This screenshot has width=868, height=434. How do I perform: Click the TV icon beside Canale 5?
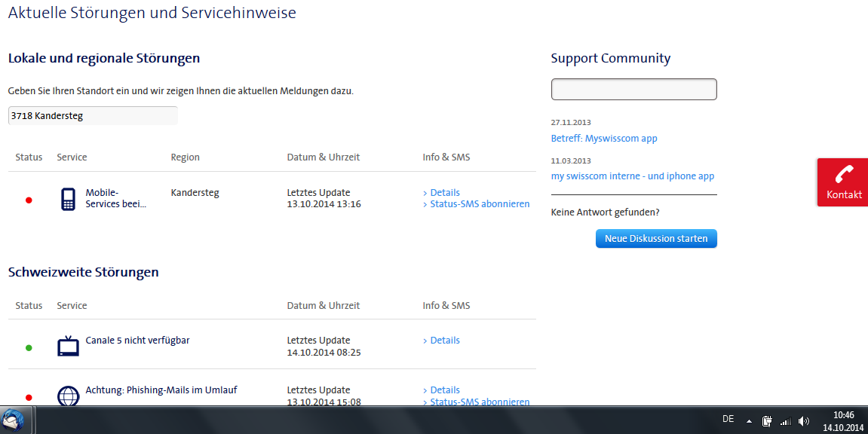tap(68, 346)
